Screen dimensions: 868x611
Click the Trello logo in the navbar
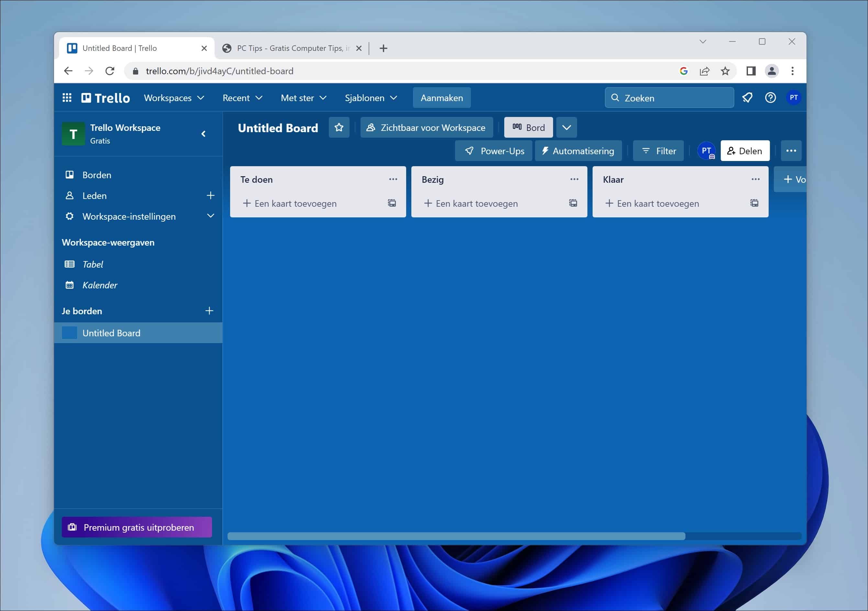pos(105,98)
